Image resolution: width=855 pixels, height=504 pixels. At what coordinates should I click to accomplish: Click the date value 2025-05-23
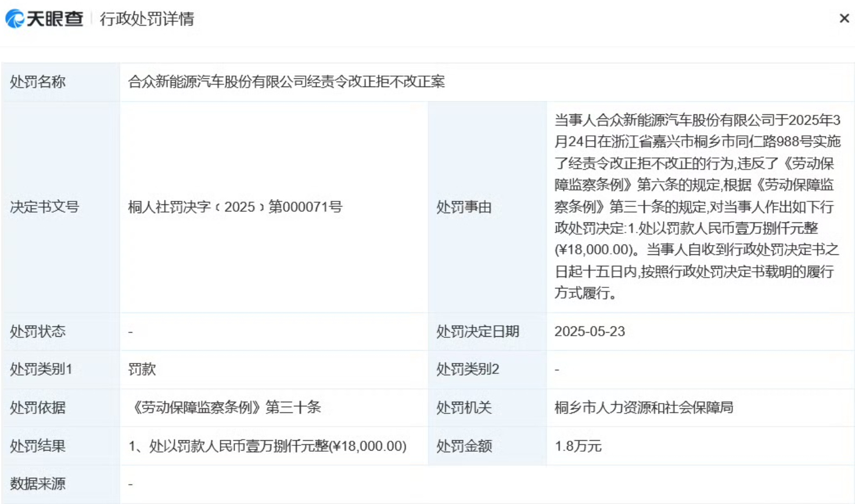click(x=590, y=332)
